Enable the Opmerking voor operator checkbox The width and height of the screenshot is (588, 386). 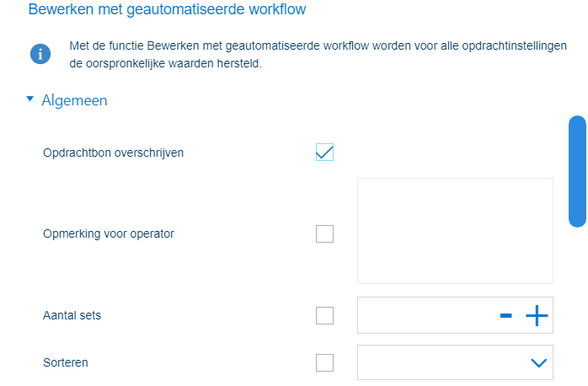(x=324, y=233)
